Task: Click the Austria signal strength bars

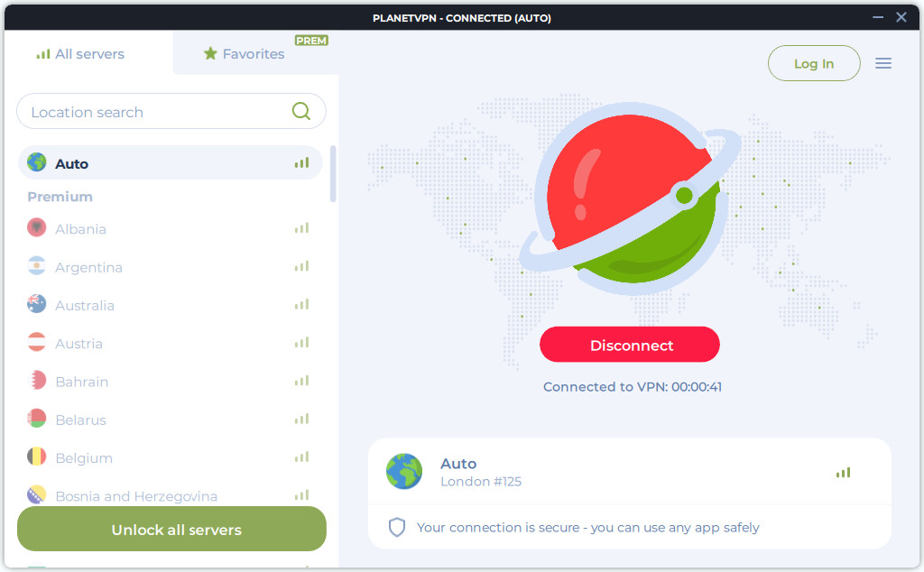Action: coord(301,343)
